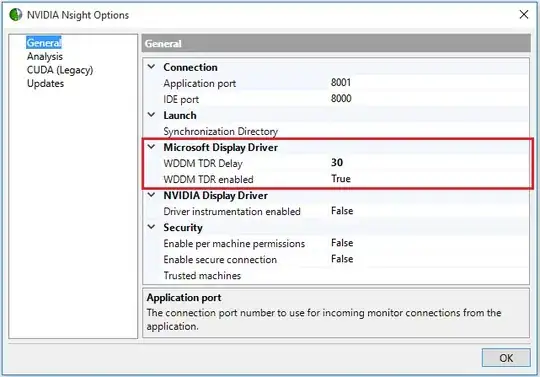Toggle the WDDM TDR enabled True value
This screenshot has width=540, height=377.
[x=341, y=179]
